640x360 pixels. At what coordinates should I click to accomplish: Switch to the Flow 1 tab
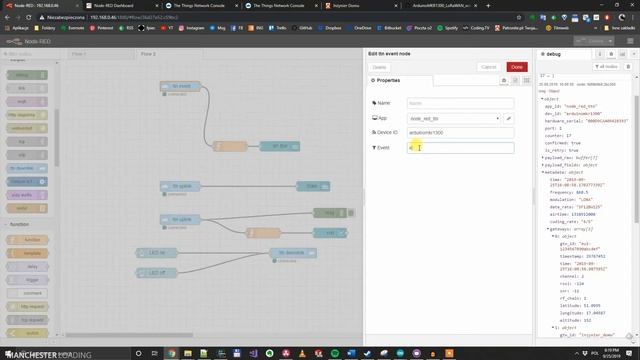[100, 54]
